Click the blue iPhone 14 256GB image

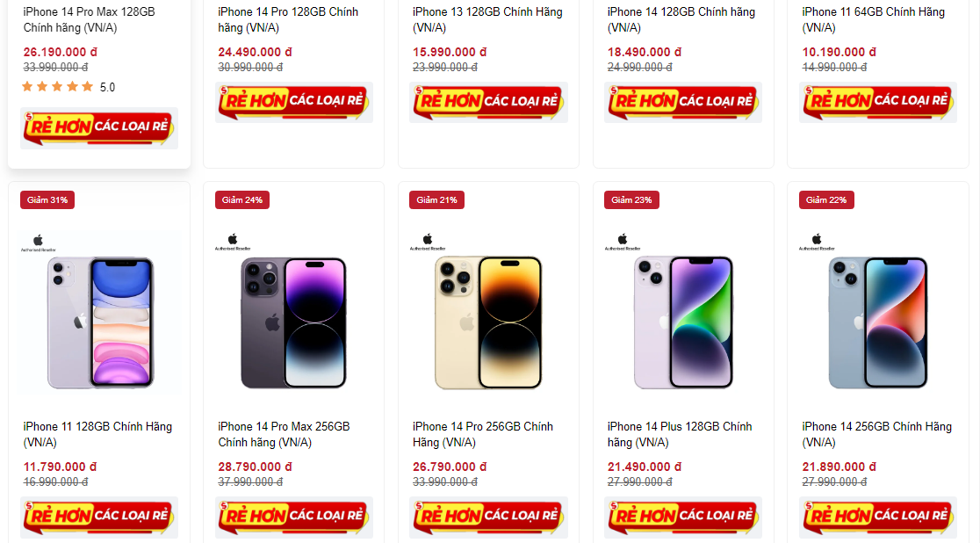(x=877, y=322)
